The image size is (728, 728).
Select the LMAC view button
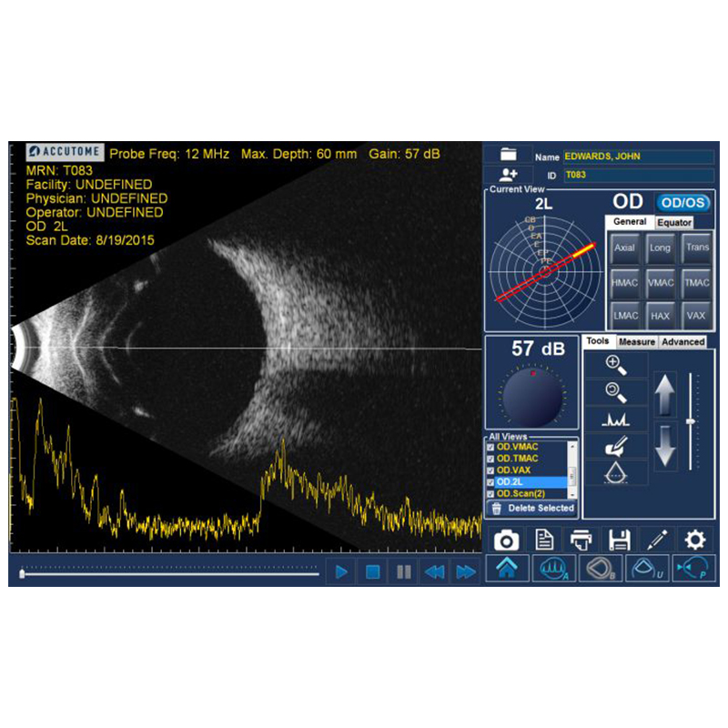click(x=624, y=316)
